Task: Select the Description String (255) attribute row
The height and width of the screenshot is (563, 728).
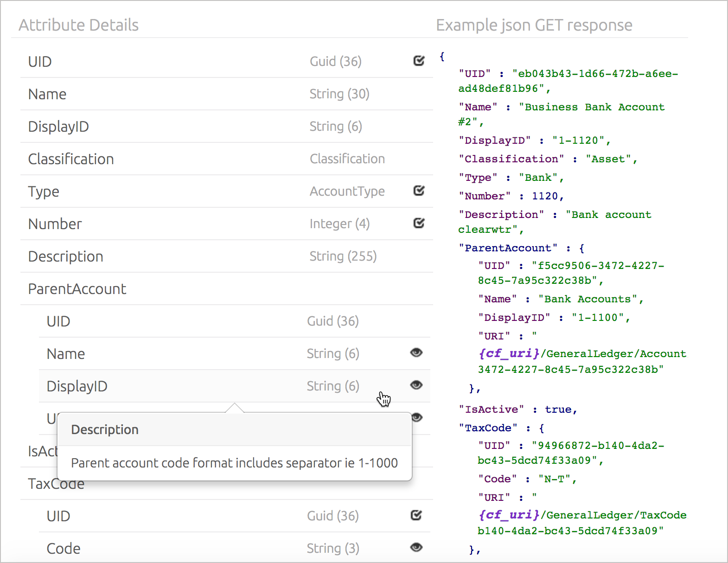Action: click(65, 256)
